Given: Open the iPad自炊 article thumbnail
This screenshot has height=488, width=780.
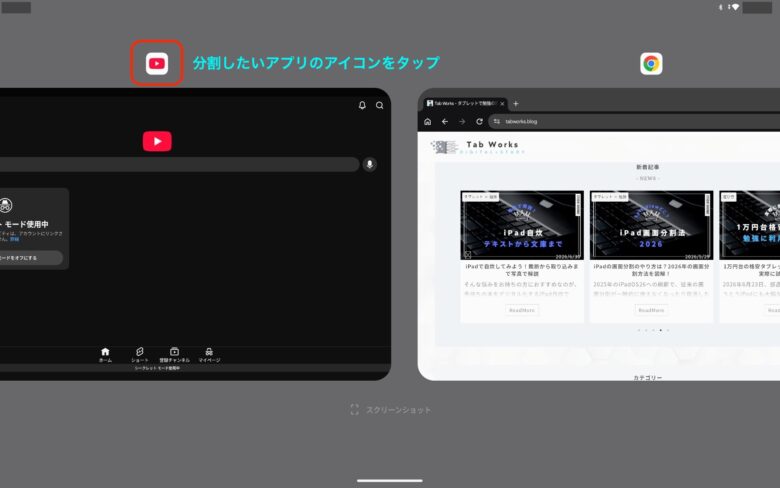Looking at the screenshot, I should point(522,225).
